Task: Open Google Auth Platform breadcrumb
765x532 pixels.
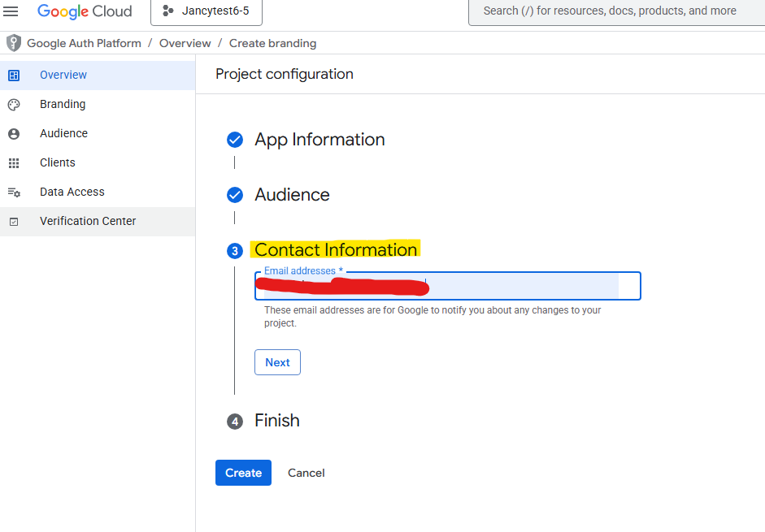Action: (x=84, y=43)
